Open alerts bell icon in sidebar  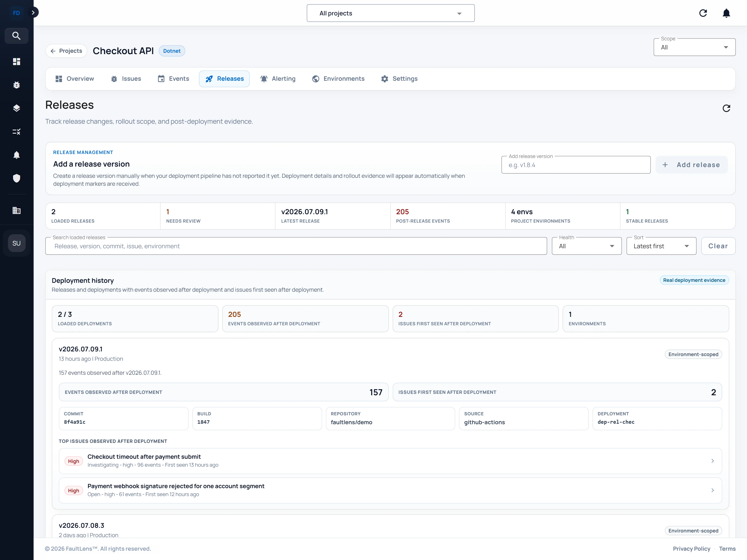pyautogui.click(x=16, y=155)
